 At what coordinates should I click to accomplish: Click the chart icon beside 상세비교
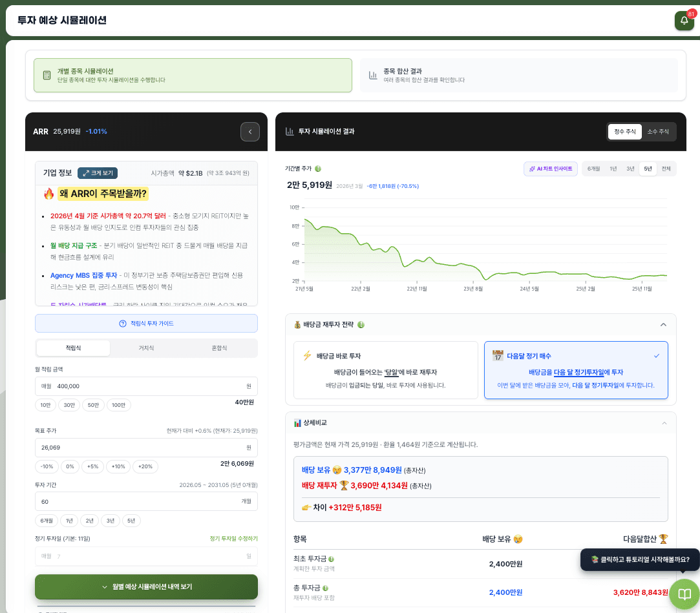pos(297,423)
